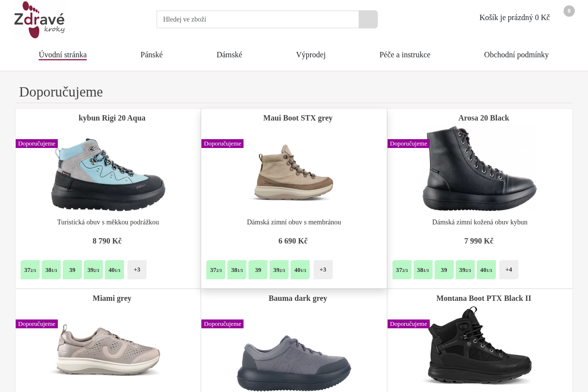Click the 7 990 Kč price
Viewport: 588px width, 392px height.
(479, 241)
